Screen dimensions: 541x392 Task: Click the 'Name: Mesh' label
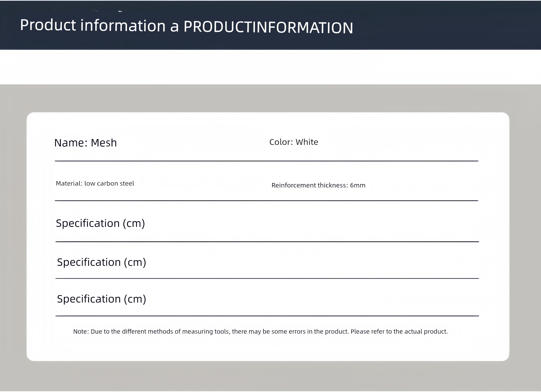pos(85,143)
